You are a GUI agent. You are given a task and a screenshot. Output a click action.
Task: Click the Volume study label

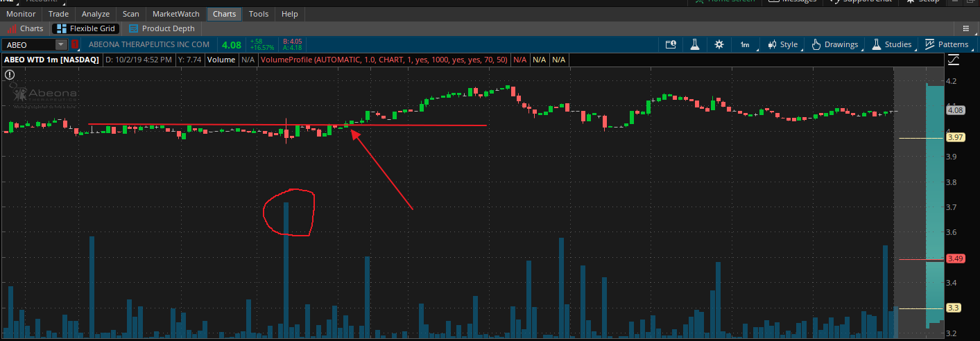pos(221,60)
